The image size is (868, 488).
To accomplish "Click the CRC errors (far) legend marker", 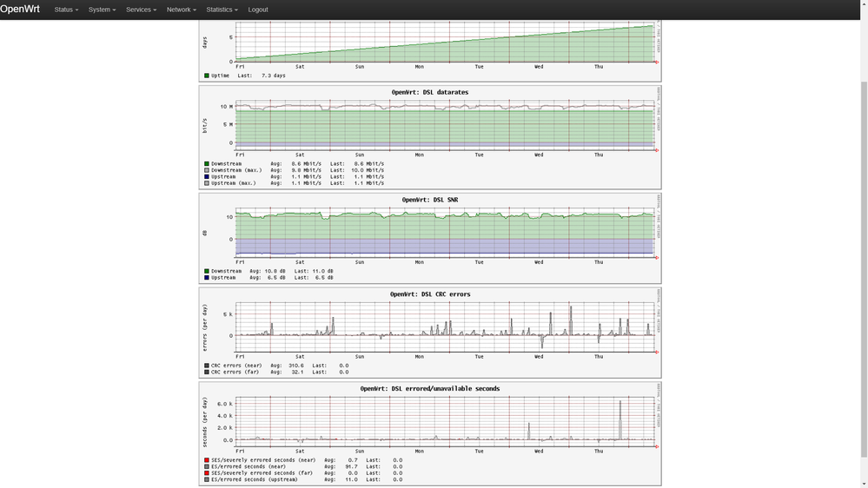I will 207,373.
